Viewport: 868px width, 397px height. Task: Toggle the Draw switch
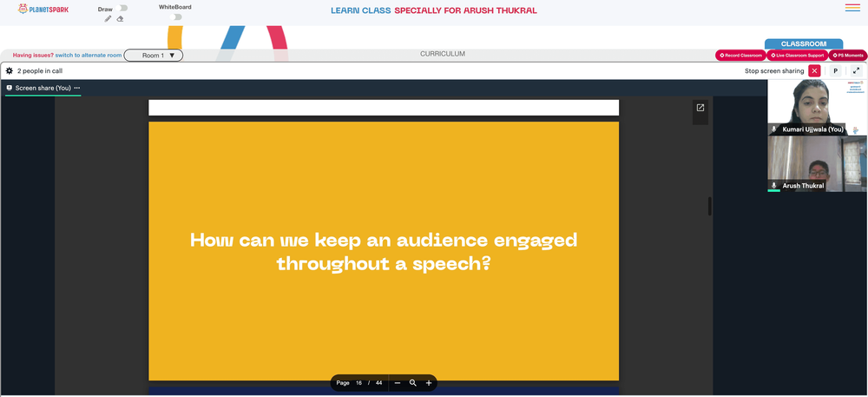point(122,9)
